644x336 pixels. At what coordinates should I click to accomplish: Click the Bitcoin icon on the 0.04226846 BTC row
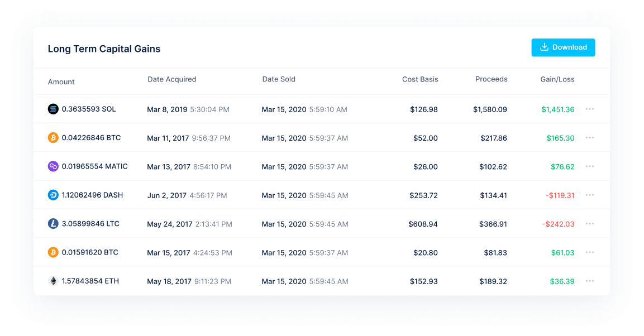coord(53,137)
